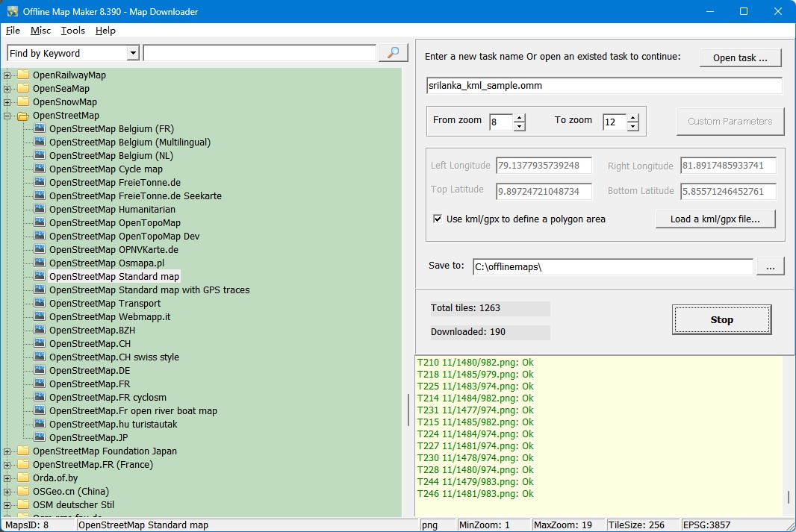Select OpenStreetMap Belgium (NL) map icon
Viewport: 796px width, 532px height.
[40, 155]
